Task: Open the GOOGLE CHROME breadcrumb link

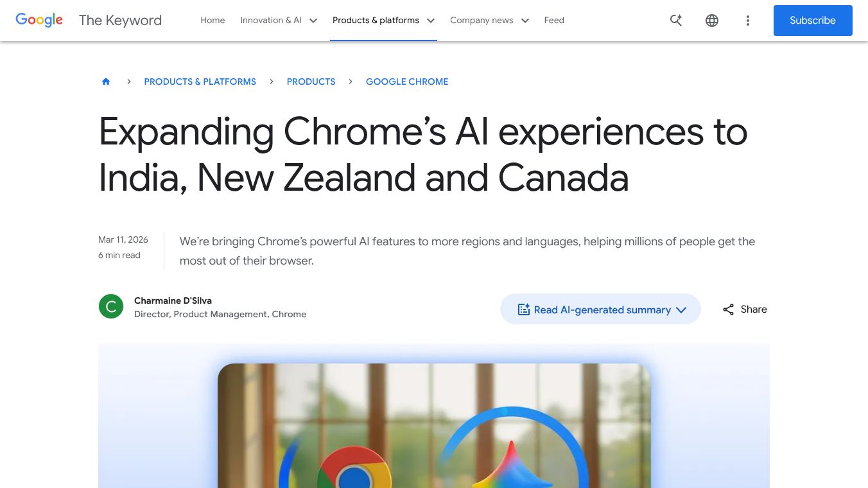Action: 407,82
